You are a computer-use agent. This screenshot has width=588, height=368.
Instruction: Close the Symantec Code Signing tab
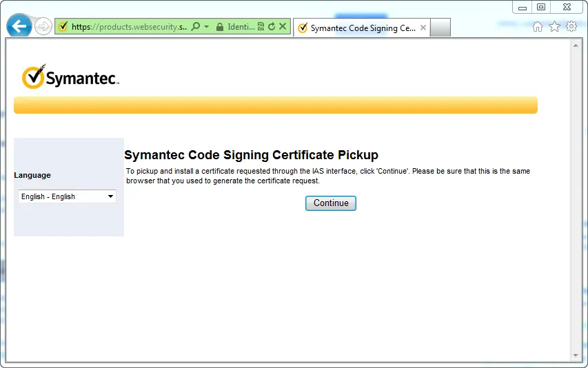tap(423, 28)
